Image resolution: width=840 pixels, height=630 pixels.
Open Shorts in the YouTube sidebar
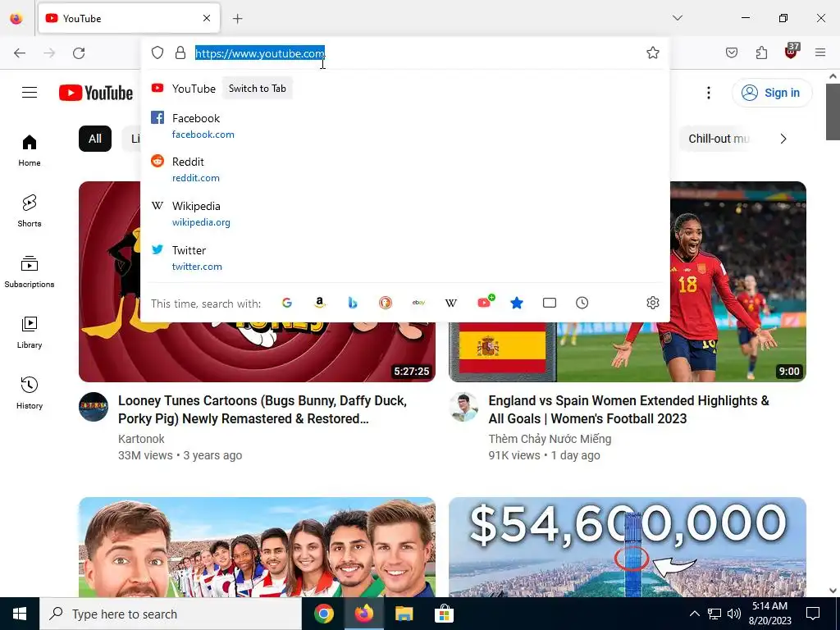30,211
